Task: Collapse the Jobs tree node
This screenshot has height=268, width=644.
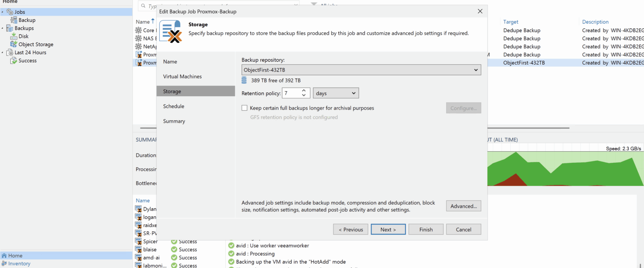Action: (2, 12)
